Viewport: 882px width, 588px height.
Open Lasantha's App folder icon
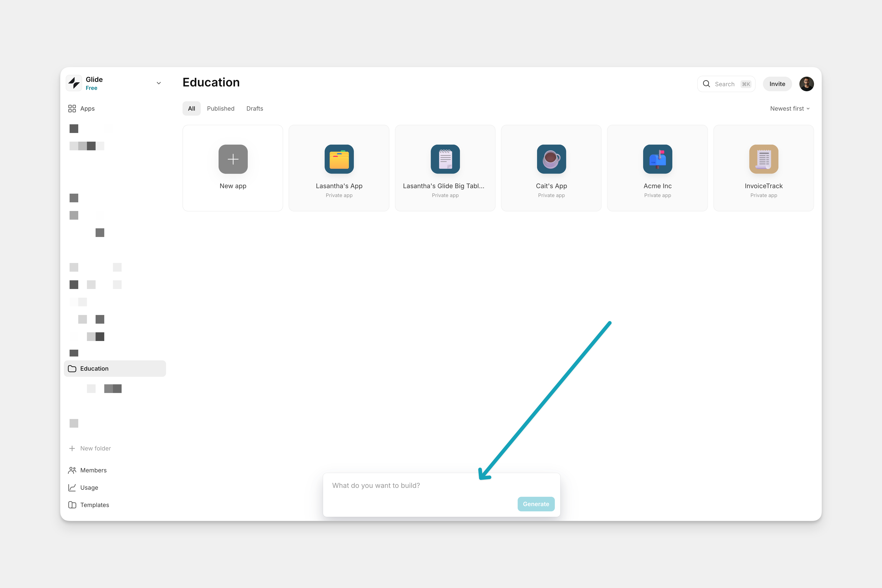(x=339, y=159)
